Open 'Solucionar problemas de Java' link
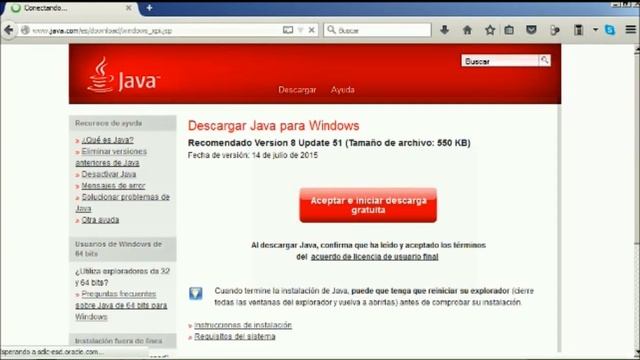Screen dimensions: 640x360 pos(122,203)
